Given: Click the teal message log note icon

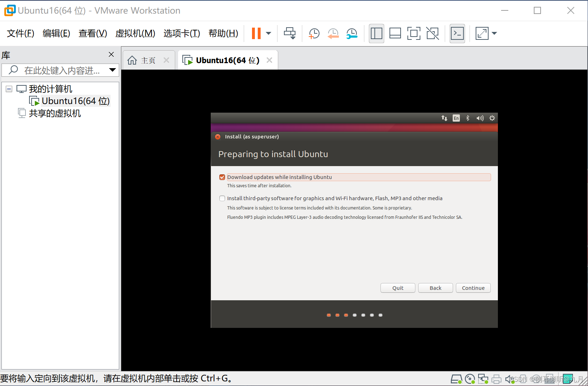Looking at the screenshot, I should [x=568, y=379].
